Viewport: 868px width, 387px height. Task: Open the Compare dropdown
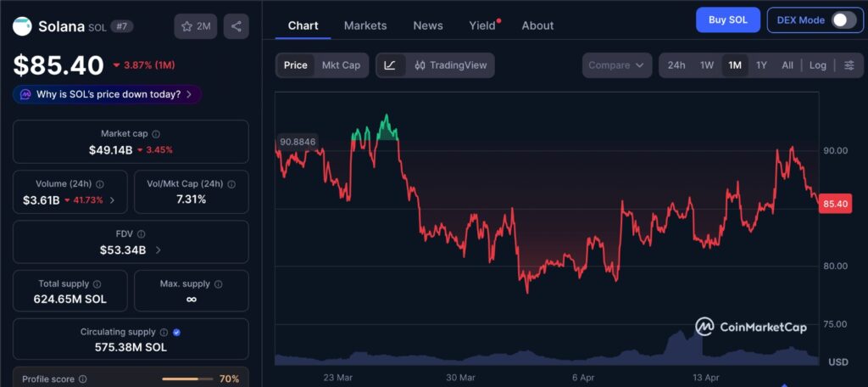click(x=617, y=65)
